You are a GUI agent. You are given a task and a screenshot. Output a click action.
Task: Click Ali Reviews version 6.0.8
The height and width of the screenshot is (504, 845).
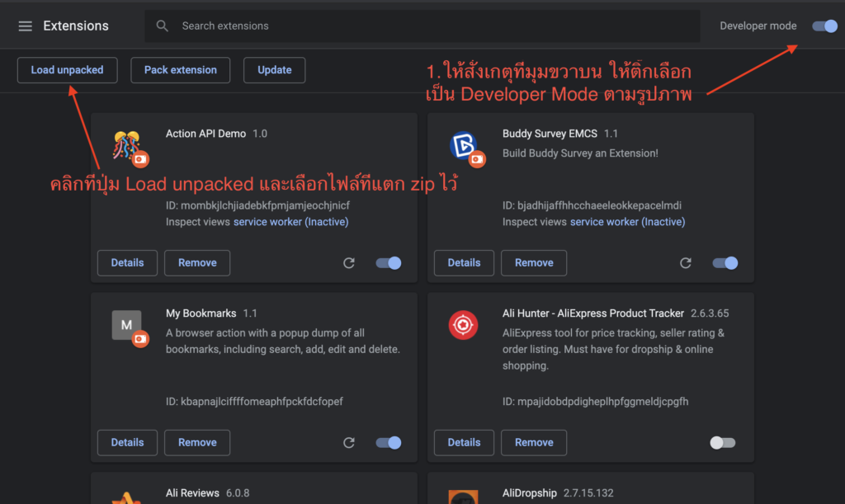click(x=238, y=493)
